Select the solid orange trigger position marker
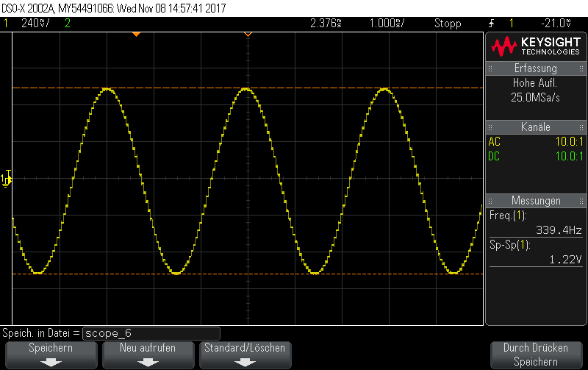Image resolution: width=588 pixels, height=370 pixels. [137, 35]
